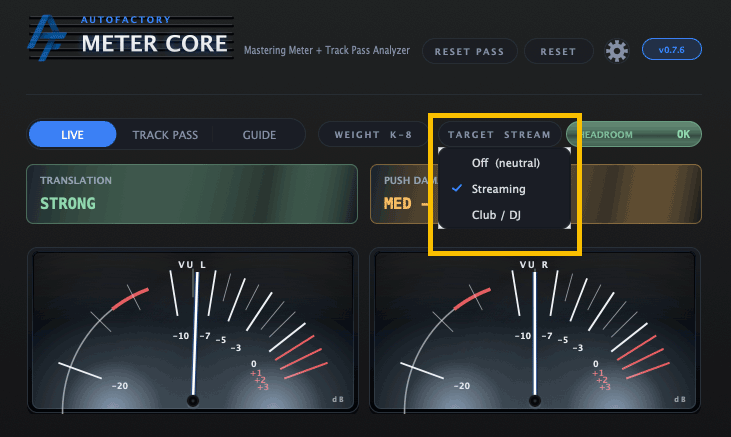The image size is (731, 437).
Task: Click the AutoFactory Meter Core logo
Action: [x=131, y=38]
